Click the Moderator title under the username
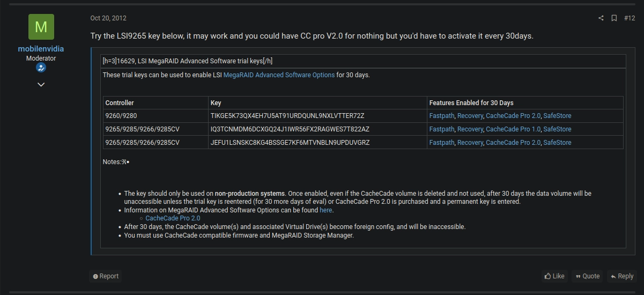The width and height of the screenshot is (644, 295). pos(41,58)
